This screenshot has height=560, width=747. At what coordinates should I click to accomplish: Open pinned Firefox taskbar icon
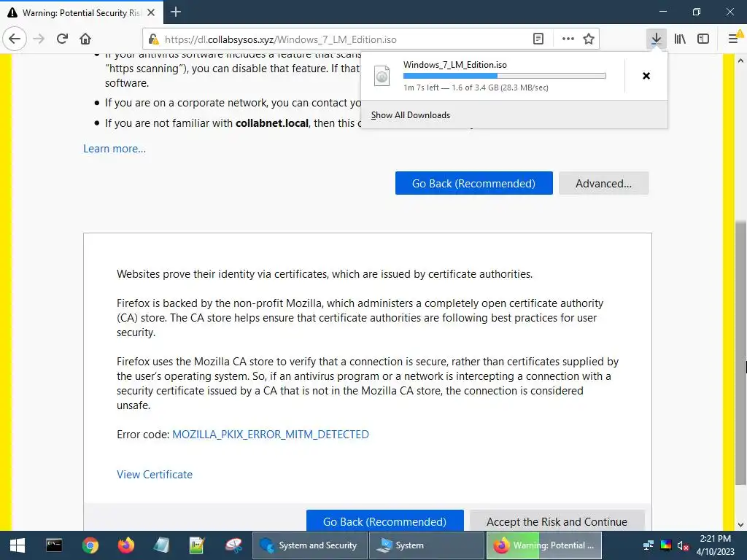[x=125, y=545]
